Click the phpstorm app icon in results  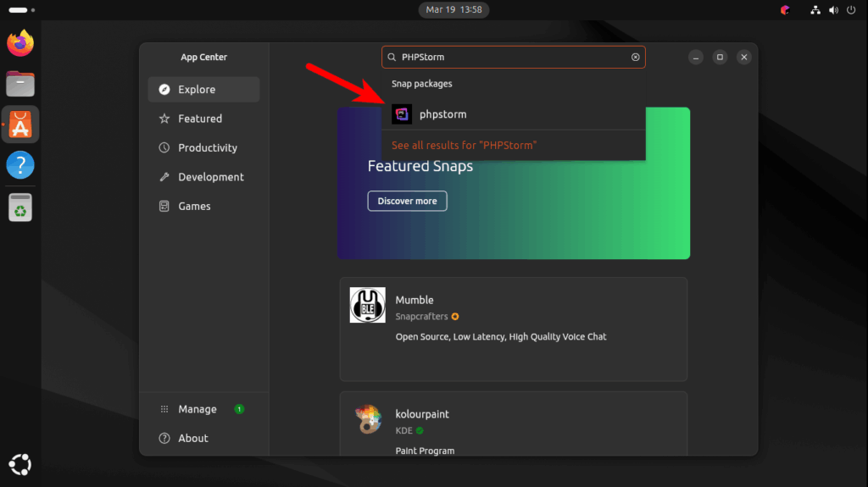click(402, 114)
